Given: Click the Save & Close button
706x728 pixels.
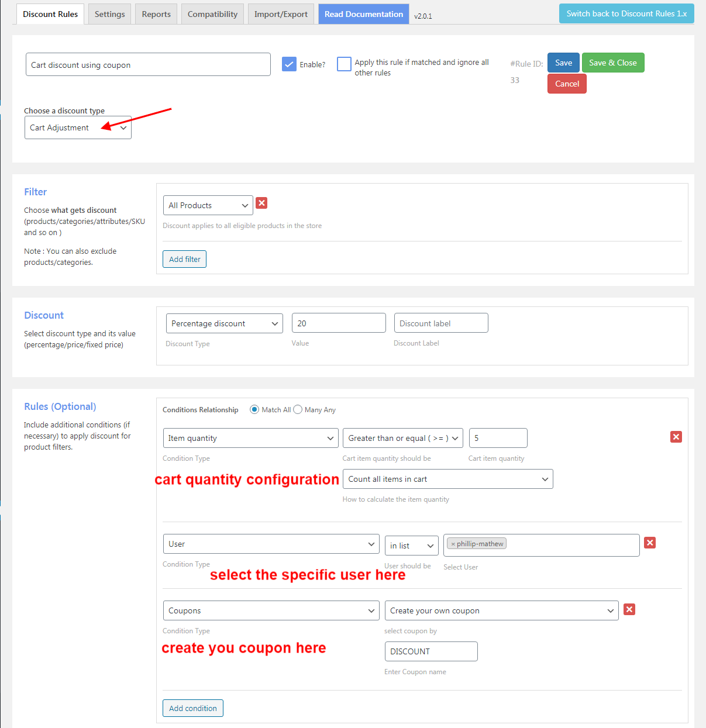Looking at the screenshot, I should (612, 63).
